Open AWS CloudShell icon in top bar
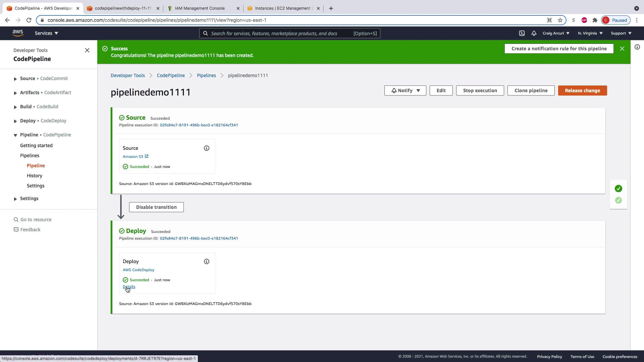Image resolution: width=644 pixels, height=362 pixels. (522, 33)
